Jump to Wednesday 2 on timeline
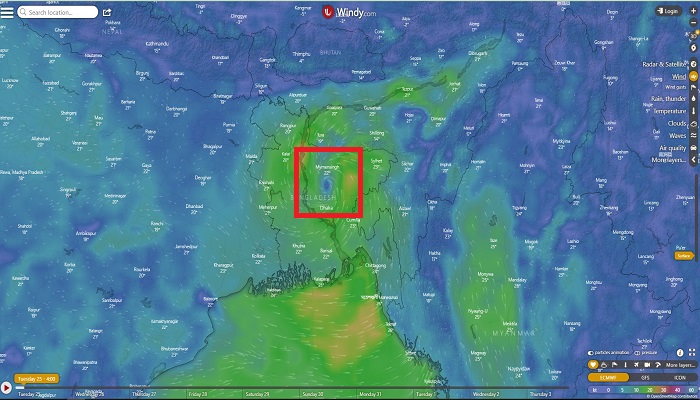 tap(484, 395)
